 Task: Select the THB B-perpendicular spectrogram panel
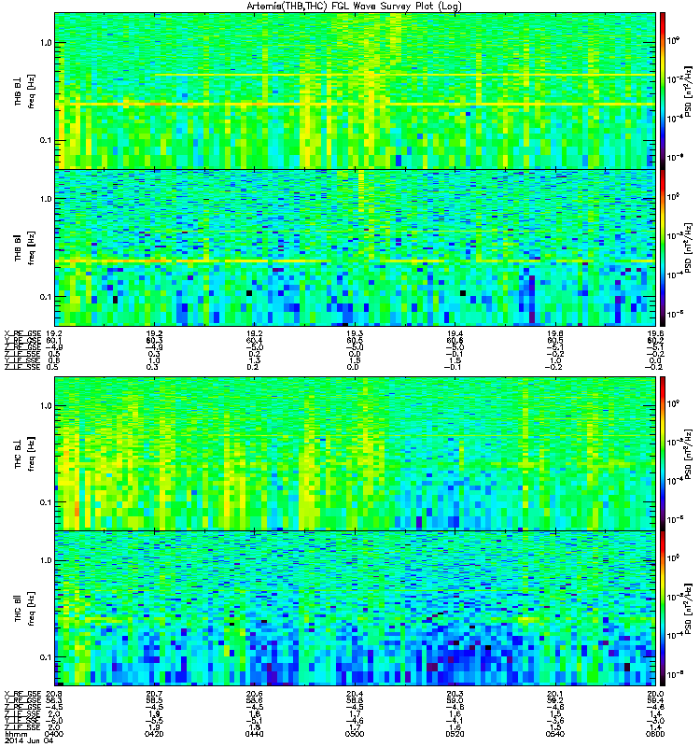(355, 91)
